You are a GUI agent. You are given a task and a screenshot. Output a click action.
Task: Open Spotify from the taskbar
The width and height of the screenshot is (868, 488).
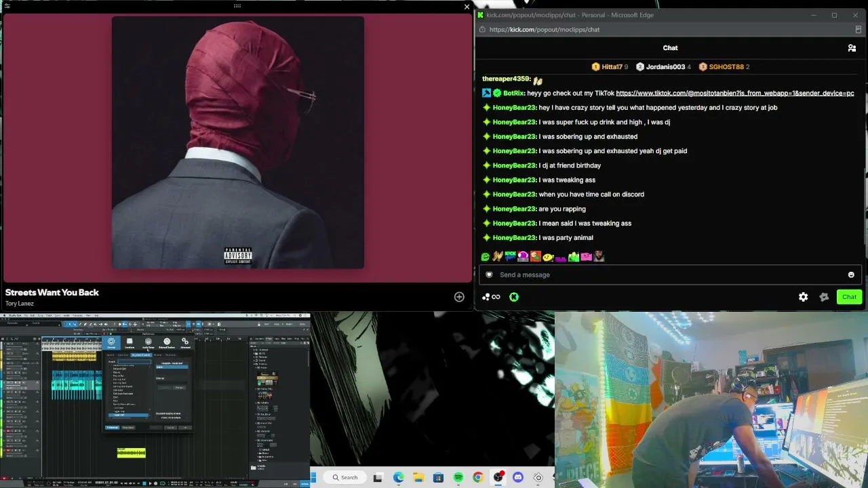(458, 477)
